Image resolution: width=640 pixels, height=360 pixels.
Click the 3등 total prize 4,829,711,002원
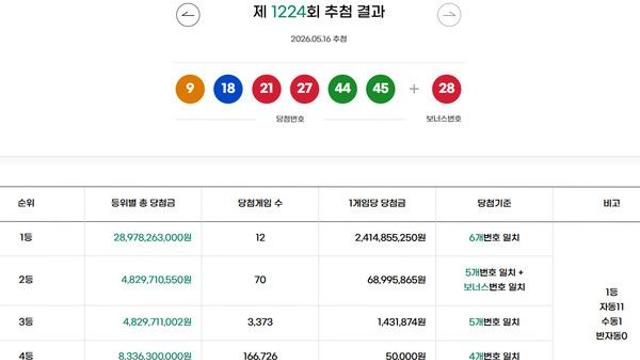tap(157, 322)
